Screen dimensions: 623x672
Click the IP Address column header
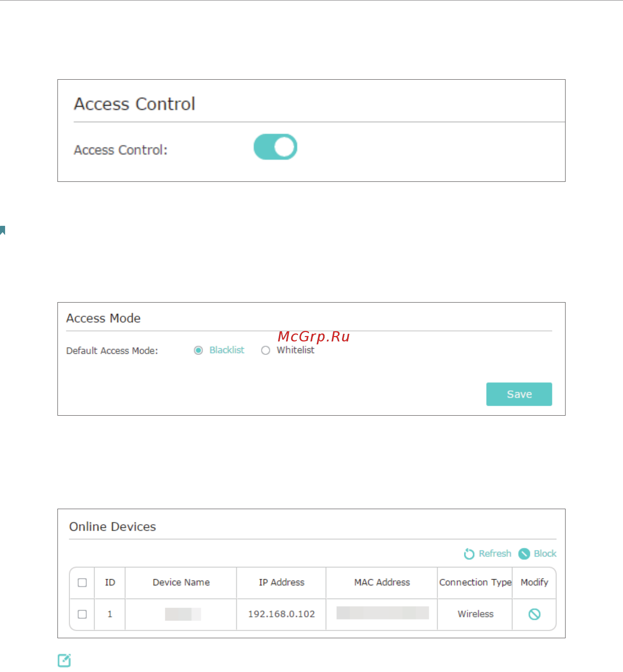click(282, 582)
